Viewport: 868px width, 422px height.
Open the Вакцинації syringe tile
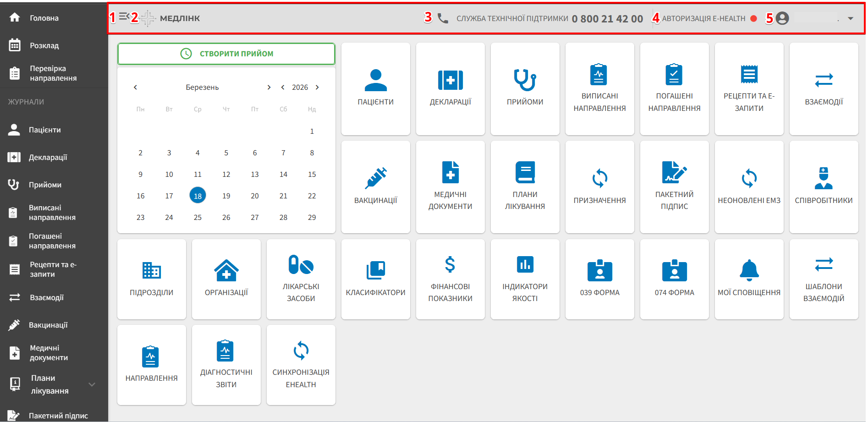click(x=375, y=187)
